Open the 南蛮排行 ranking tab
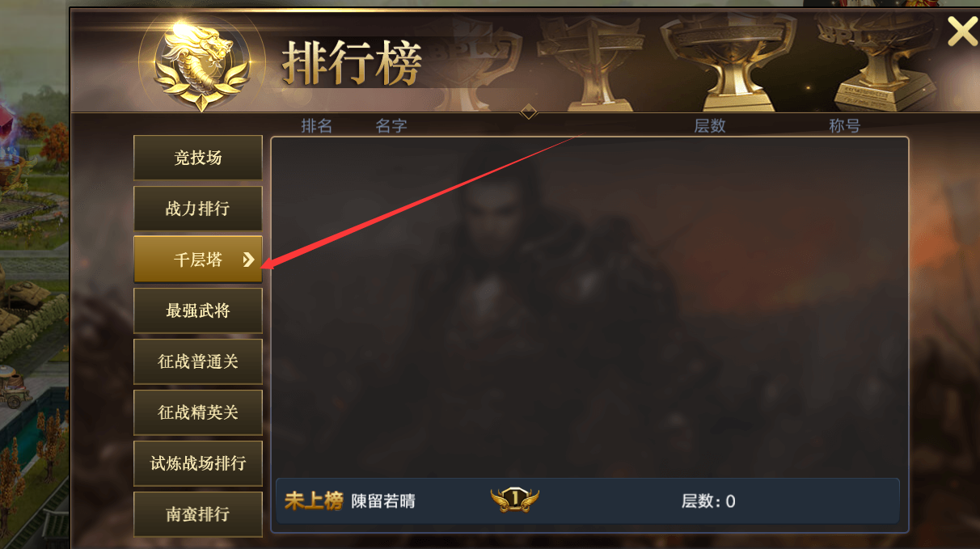980x549 pixels. 198,514
